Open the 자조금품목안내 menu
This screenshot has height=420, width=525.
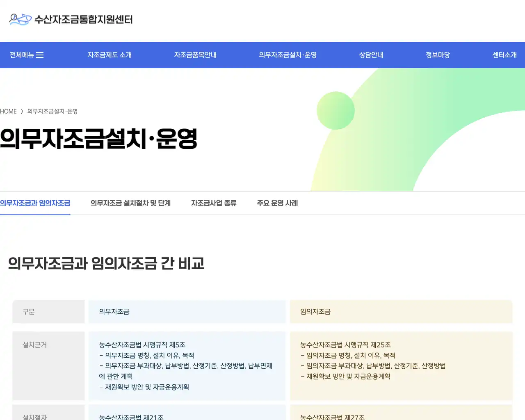pos(195,55)
